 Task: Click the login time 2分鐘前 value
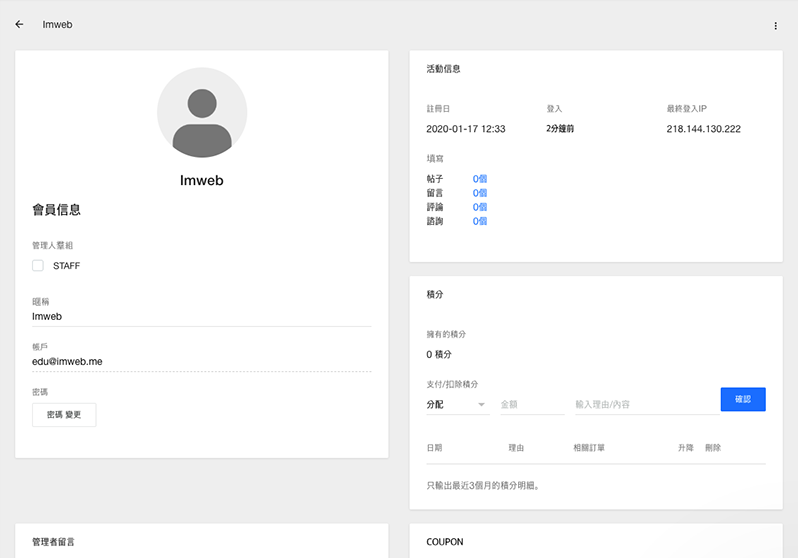click(x=560, y=129)
